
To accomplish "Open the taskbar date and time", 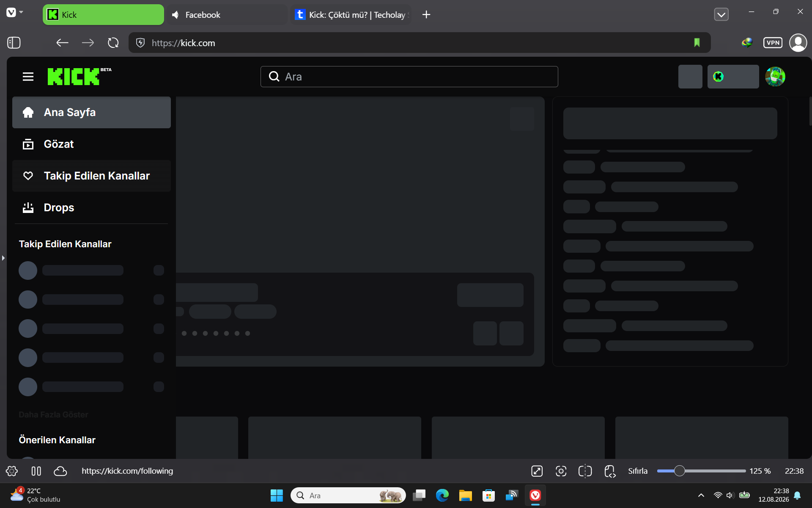I will [x=774, y=495].
